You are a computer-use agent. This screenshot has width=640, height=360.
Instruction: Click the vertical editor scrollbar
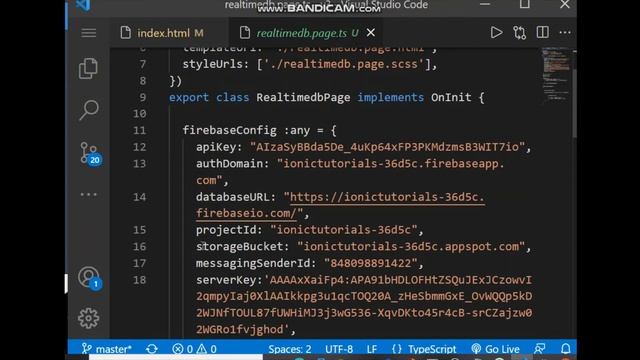coord(574,102)
